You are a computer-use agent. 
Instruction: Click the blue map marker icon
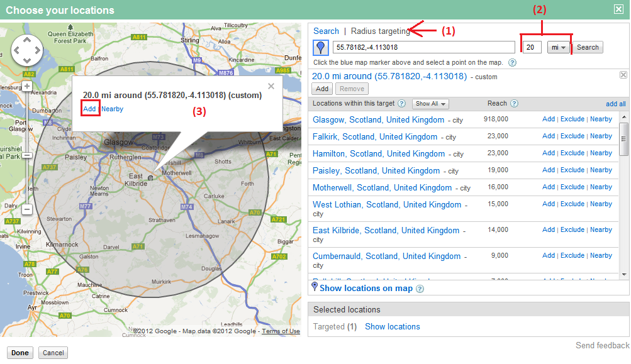click(321, 47)
